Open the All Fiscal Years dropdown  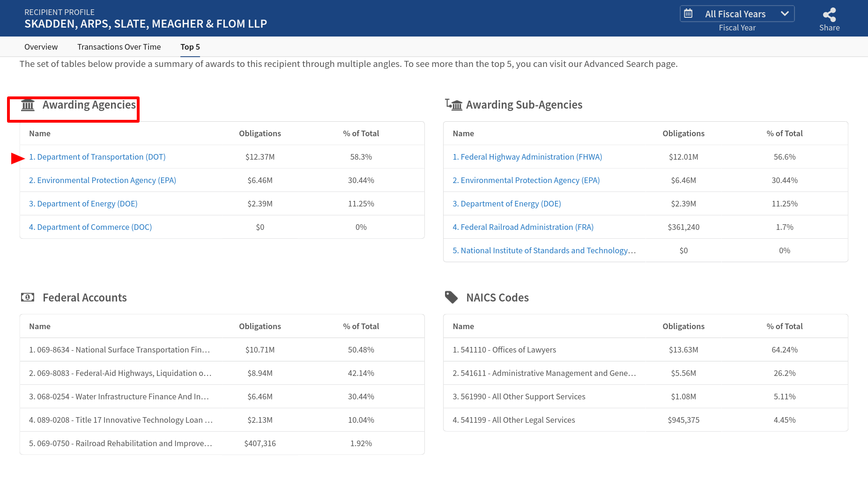(737, 14)
